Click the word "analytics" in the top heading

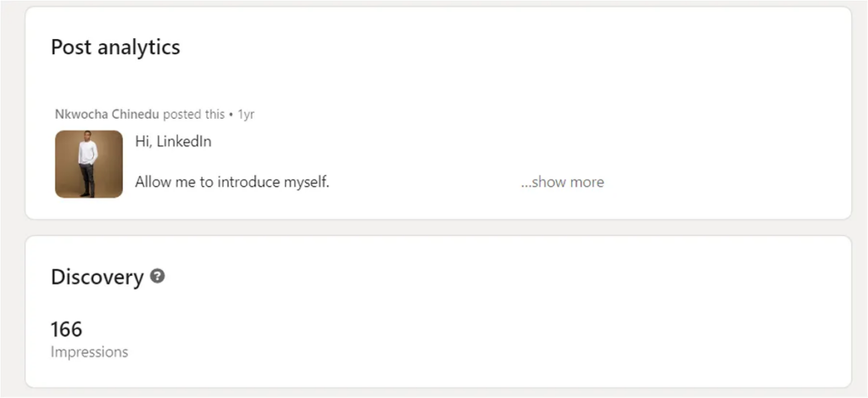138,47
